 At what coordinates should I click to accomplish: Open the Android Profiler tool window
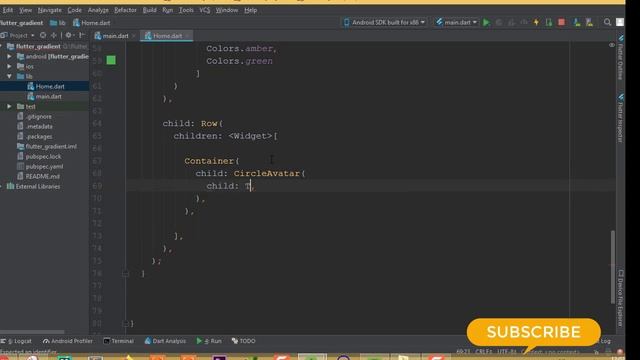click(x=68, y=341)
